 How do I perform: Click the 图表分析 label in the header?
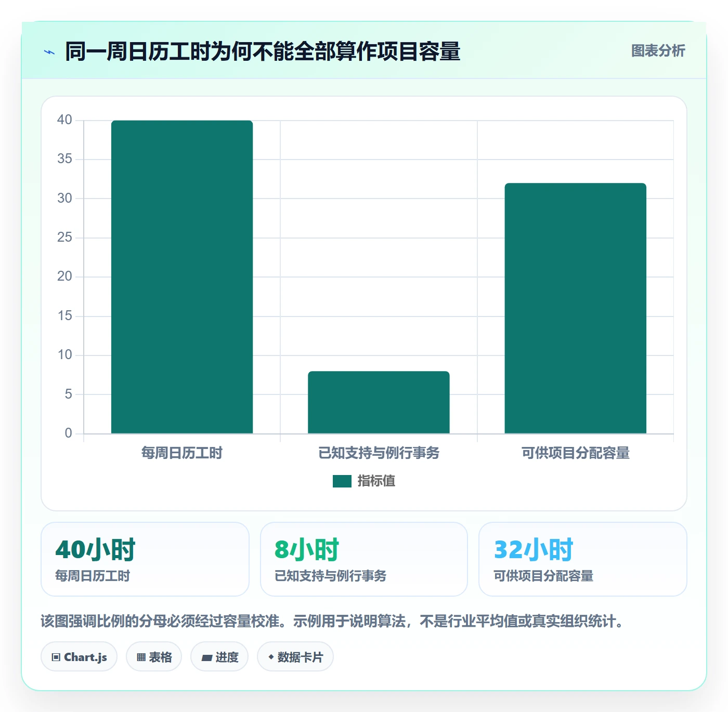tap(658, 51)
